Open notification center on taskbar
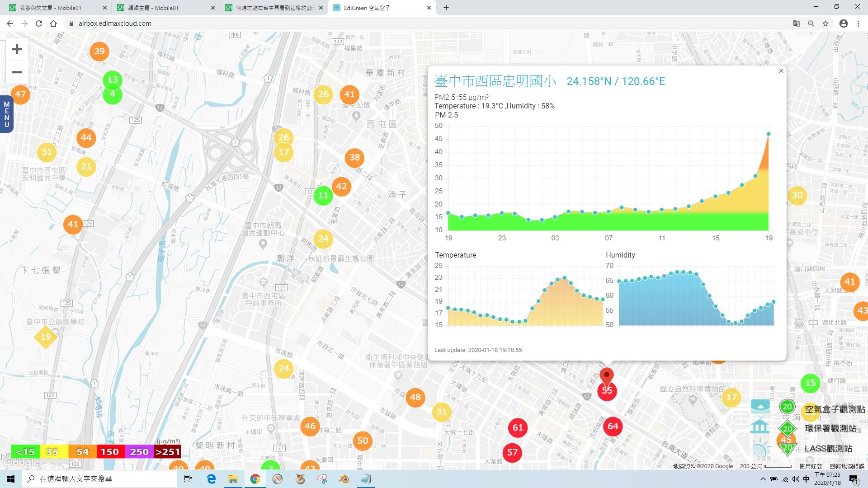The width and height of the screenshot is (868, 488). tap(854, 479)
